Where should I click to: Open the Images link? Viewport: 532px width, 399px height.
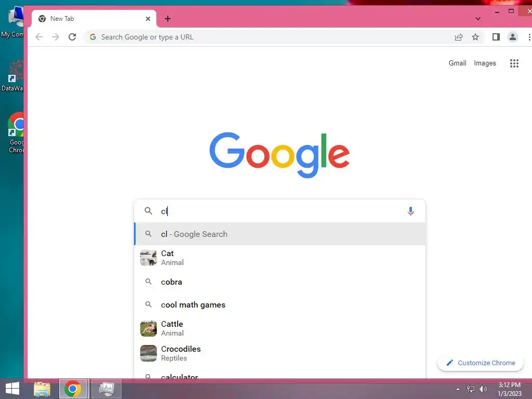tap(485, 63)
